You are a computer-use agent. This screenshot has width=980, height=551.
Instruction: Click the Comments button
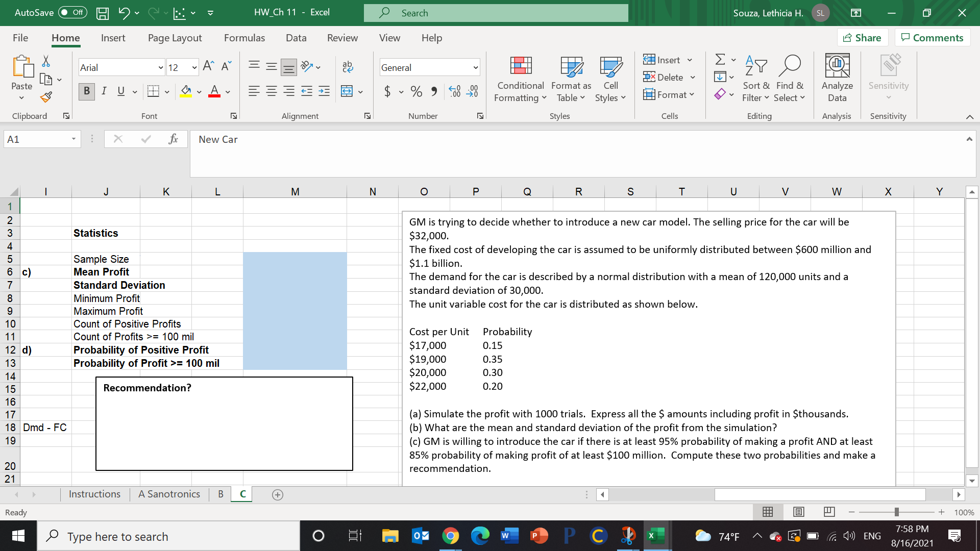933,37
